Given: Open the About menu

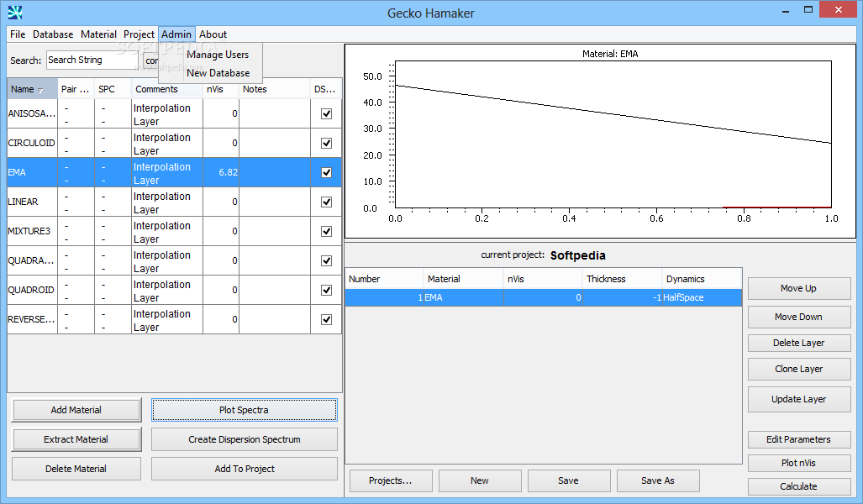Looking at the screenshot, I should [x=213, y=34].
